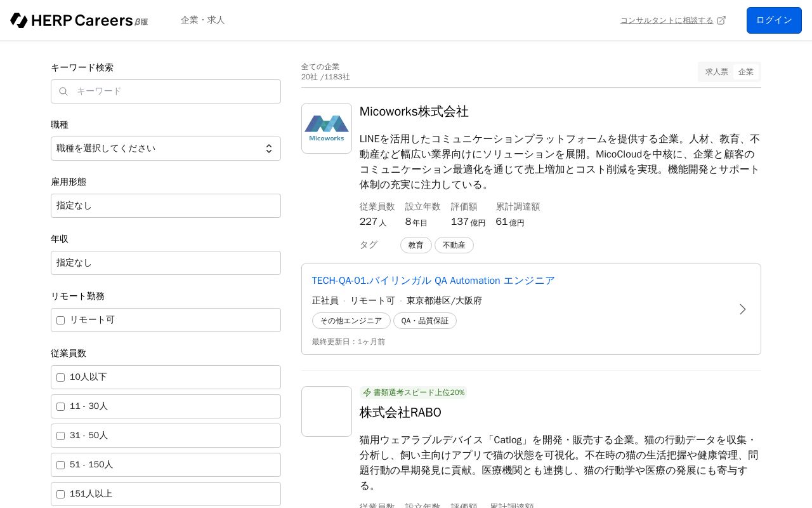
Task: Open the 職種を選択してください dropdown
Action: pos(166,149)
